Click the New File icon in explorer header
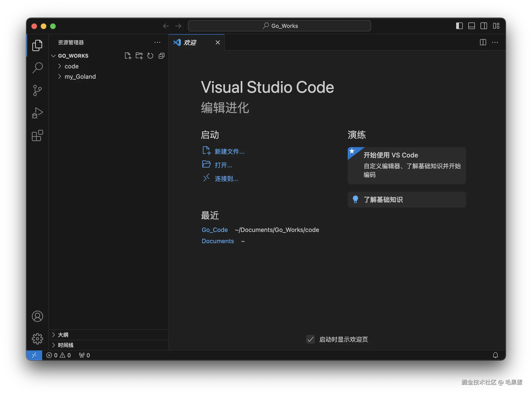This screenshot has width=532, height=395. (128, 56)
